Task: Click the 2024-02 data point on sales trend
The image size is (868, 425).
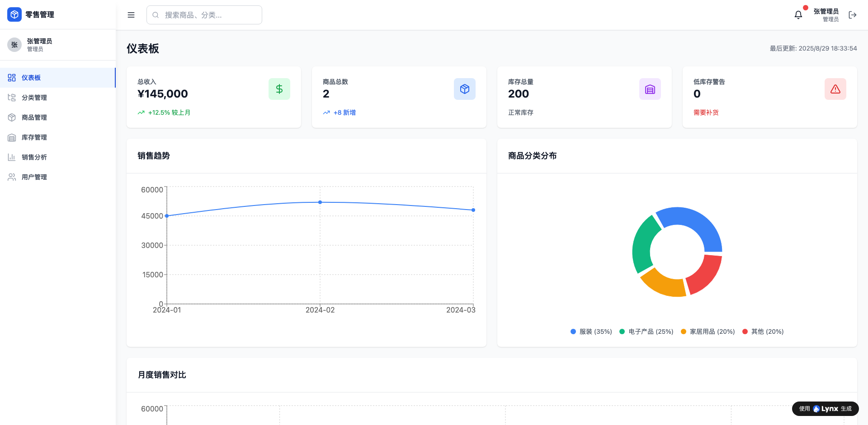Action: pos(320,202)
